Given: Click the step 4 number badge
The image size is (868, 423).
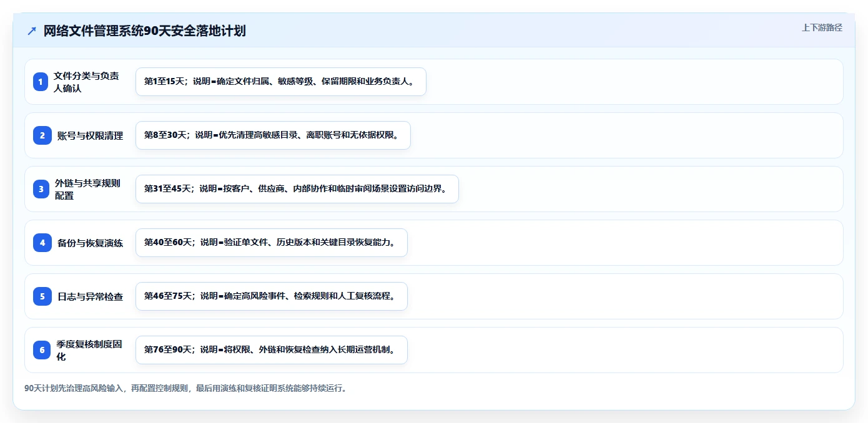Looking at the screenshot, I should (x=42, y=243).
